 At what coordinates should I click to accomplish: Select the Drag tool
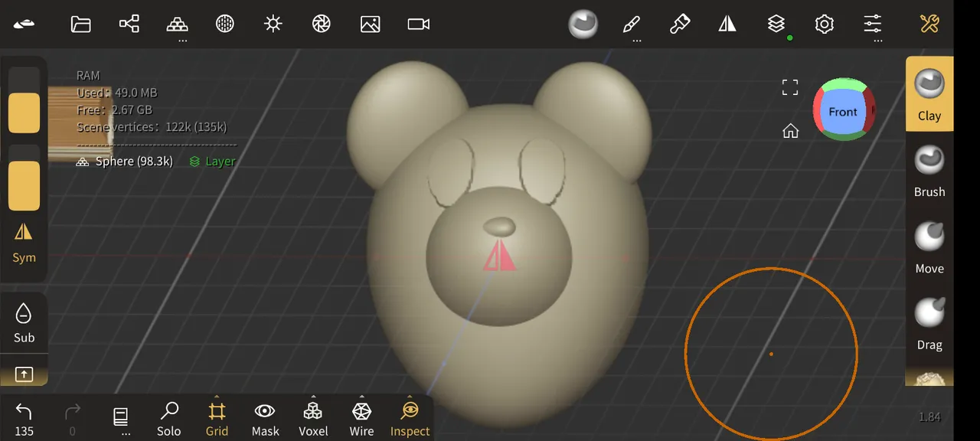pos(929,323)
